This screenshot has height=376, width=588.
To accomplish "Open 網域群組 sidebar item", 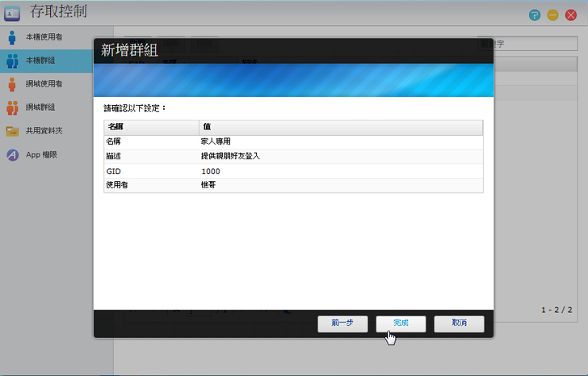I will 47,108.
